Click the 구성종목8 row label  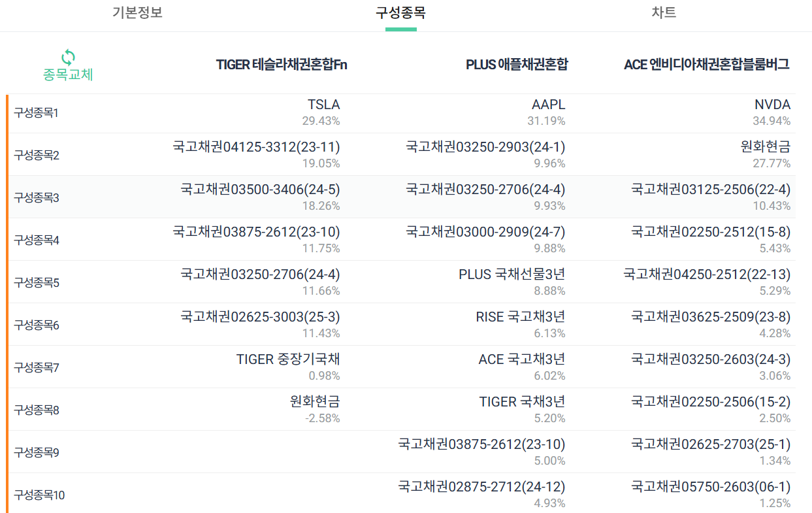coord(36,410)
